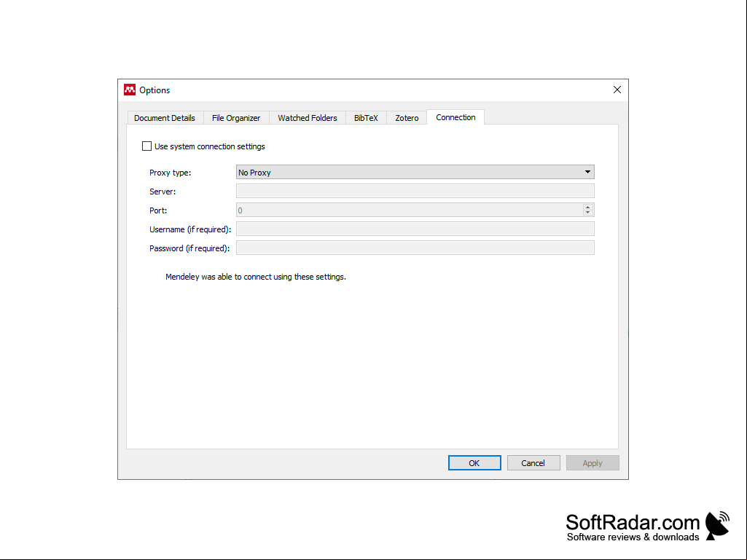Open the File Organizer tab
The height and width of the screenshot is (560, 747).
point(236,118)
